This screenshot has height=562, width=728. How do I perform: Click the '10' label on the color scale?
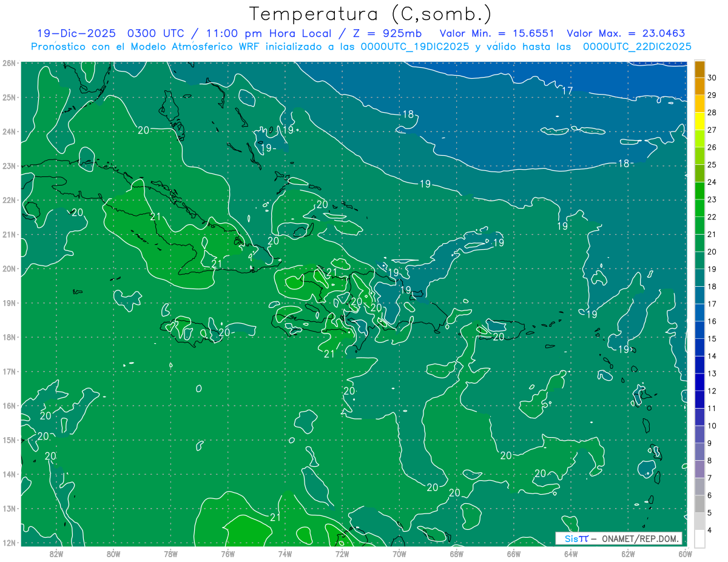[712, 426]
